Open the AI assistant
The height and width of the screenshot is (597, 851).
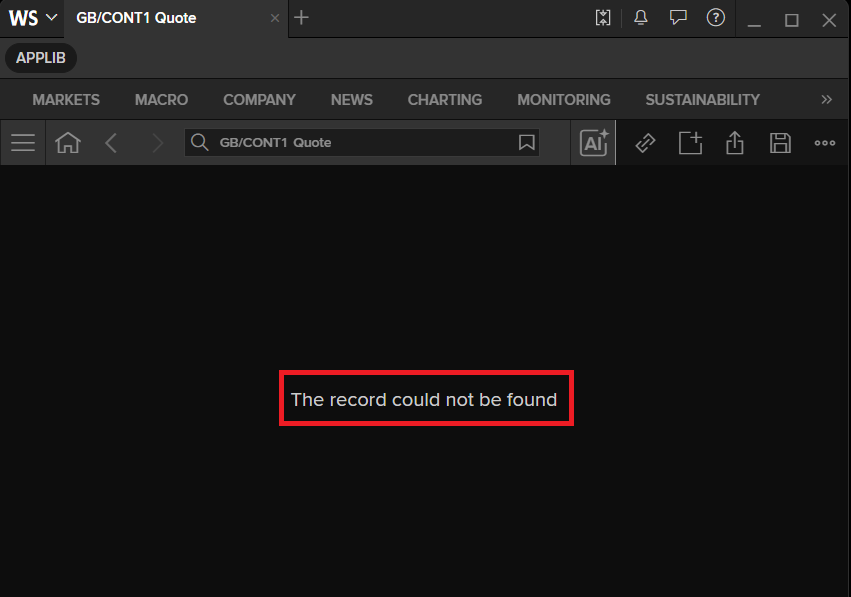click(593, 143)
